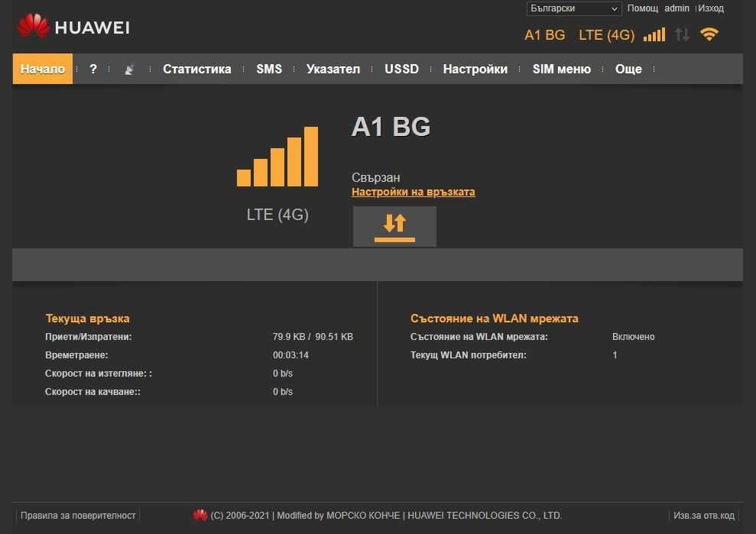Click the A1 BG operator label in header
Viewport: 756px width, 534px height.
(545, 35)
